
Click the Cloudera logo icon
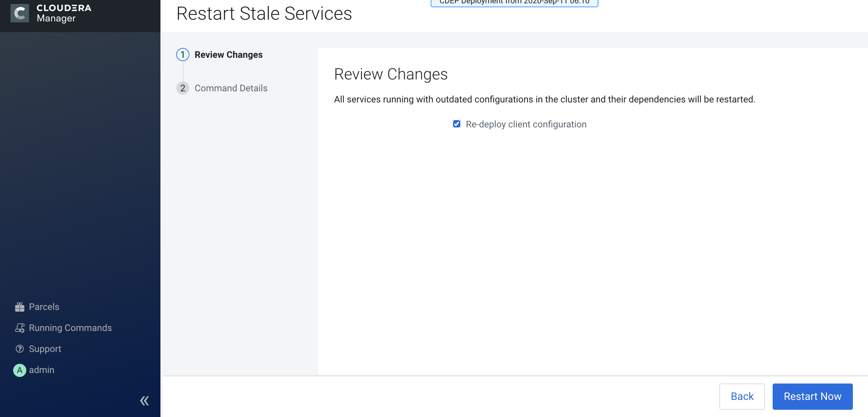(x=19, y=13)
